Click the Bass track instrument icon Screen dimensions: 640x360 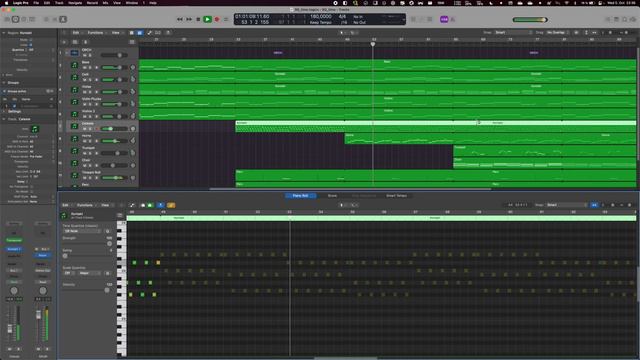(74, 65)
